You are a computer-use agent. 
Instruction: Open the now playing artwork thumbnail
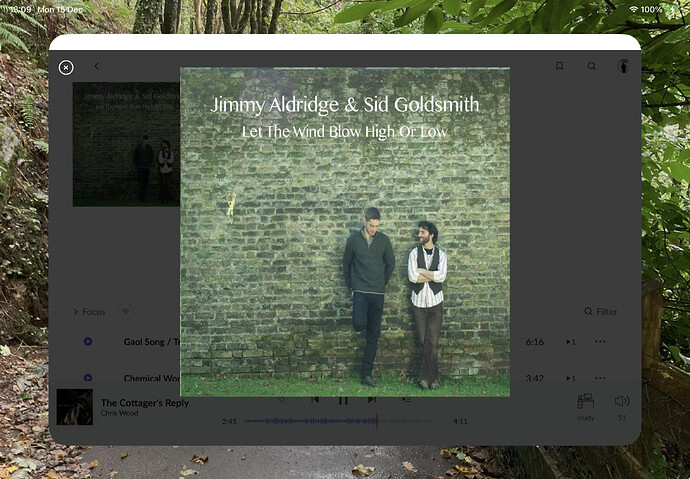[x=75, y=407]
